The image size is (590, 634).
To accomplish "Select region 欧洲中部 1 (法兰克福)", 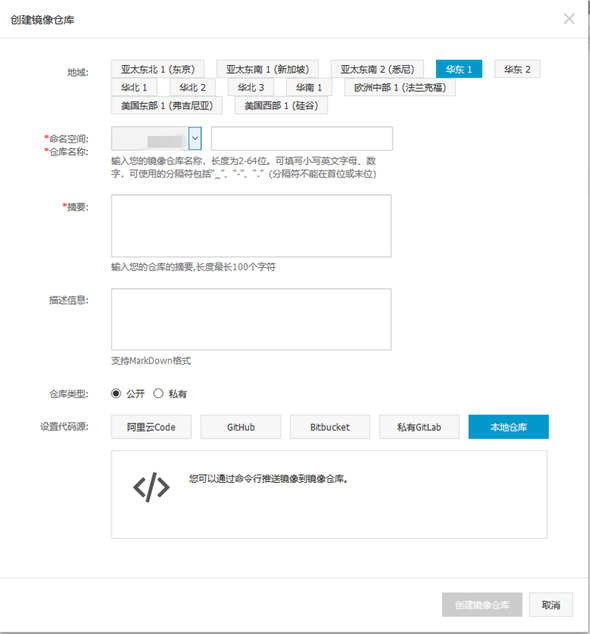I will point(400,87).
